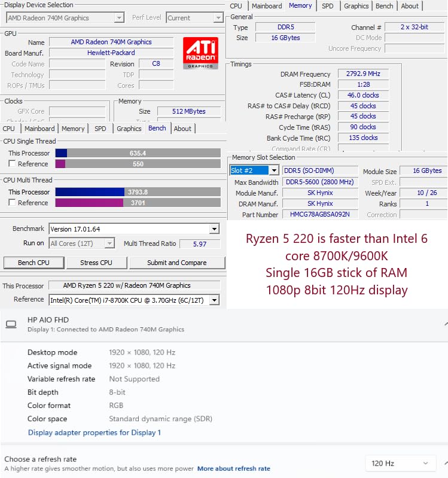The image size is (448, 478).
Task: Click the GPU Name field
Action: pos(111,42)
